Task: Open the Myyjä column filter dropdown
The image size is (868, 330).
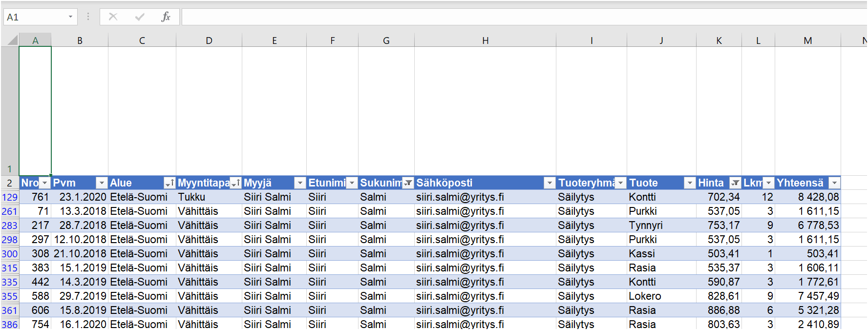Action: pyautogui.click(x=300, y=183)
